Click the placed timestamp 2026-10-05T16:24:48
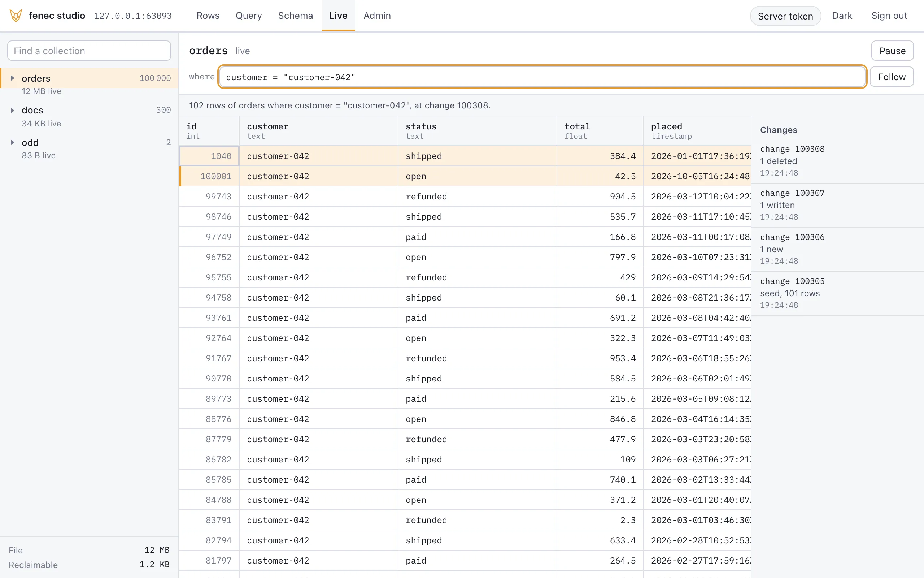Viewport: 924px width, 578px height. coord(700,176)
